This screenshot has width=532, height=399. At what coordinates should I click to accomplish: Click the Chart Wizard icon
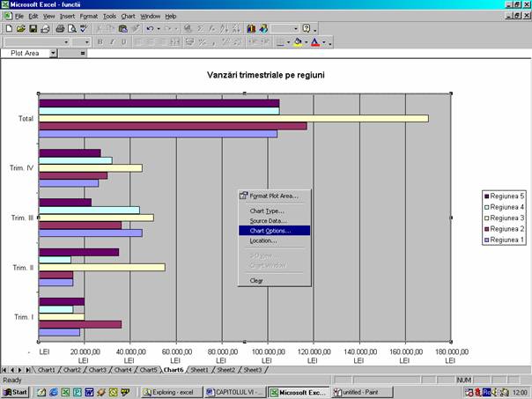(x=252, y=28)
